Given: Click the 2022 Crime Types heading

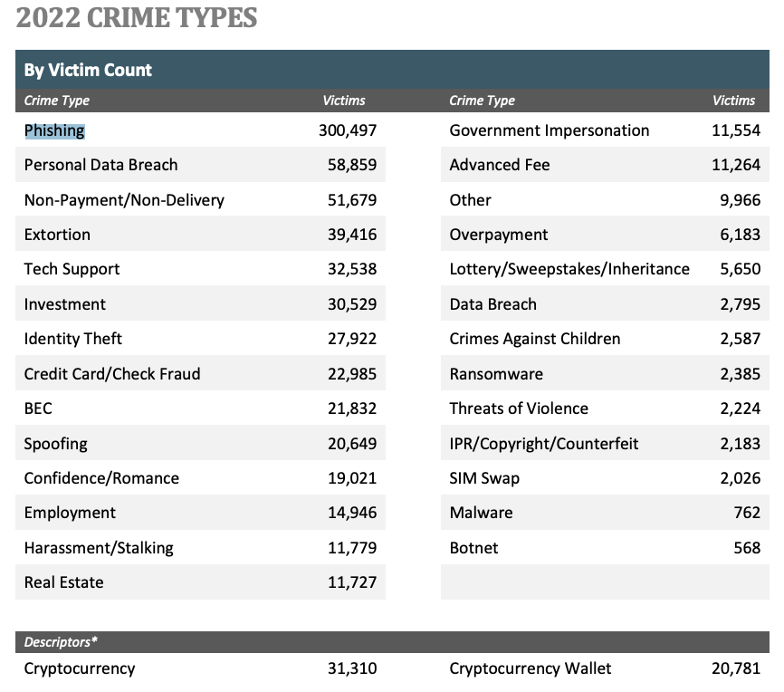Looking at the screenshot, I should coord(136,18).
